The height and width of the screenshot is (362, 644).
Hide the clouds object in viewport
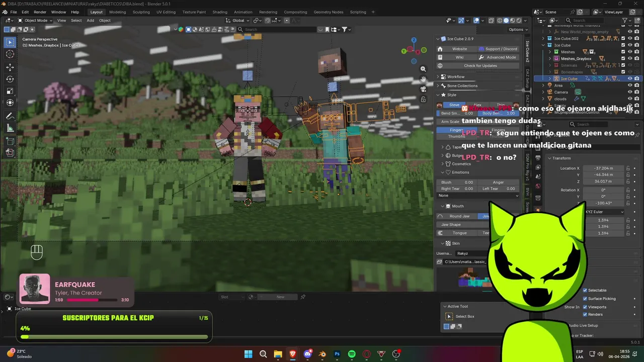(x=630, y=99)
